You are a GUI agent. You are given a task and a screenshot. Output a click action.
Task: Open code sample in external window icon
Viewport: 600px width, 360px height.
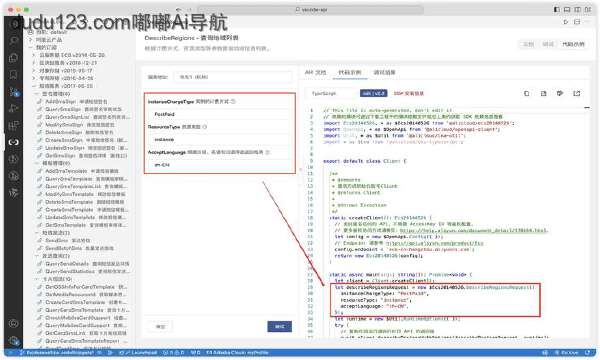[577, 93]
